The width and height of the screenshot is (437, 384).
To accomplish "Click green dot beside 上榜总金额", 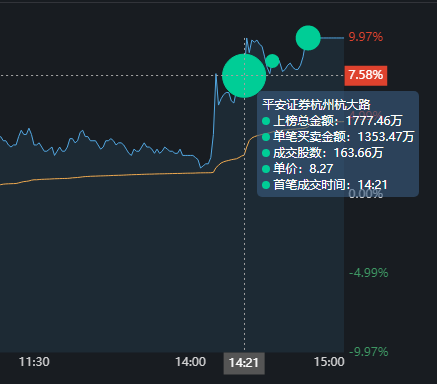I will click(266, 121).
